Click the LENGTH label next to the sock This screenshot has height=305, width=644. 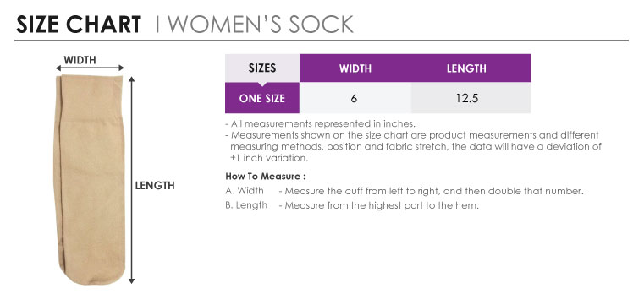click(x=155, y=186)
